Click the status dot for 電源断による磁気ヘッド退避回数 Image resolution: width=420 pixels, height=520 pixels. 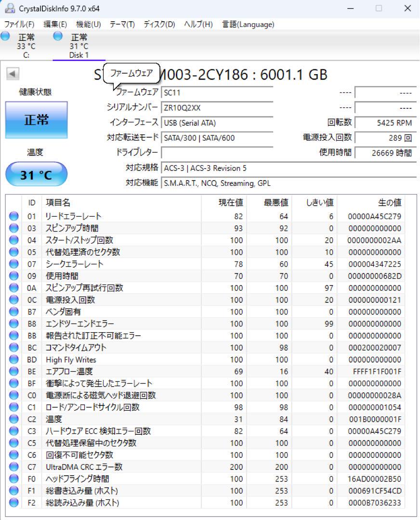point(14,395)
